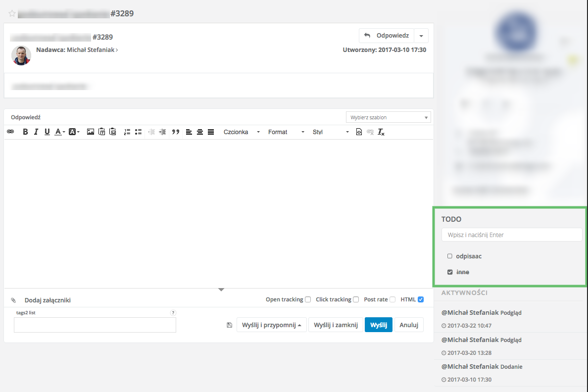588x392 pixels.
Task: Open the Wybierz szablon template dropdown
Action: click(388, 117)
